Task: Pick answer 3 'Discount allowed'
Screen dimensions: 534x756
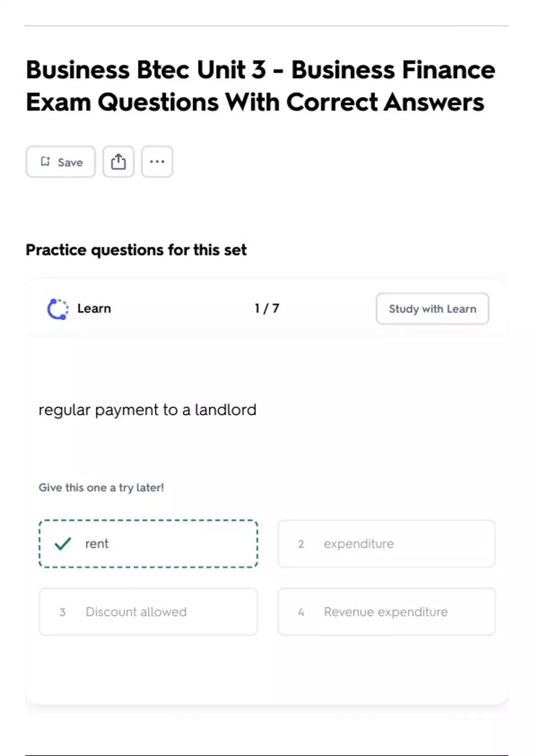Action: pyautogui.click(x=148, y=612)
